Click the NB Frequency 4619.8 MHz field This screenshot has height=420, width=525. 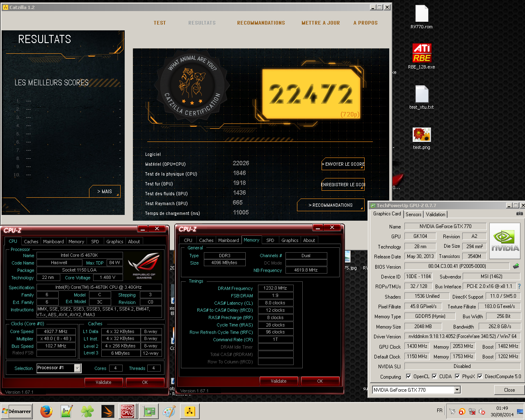pos(306,270)
